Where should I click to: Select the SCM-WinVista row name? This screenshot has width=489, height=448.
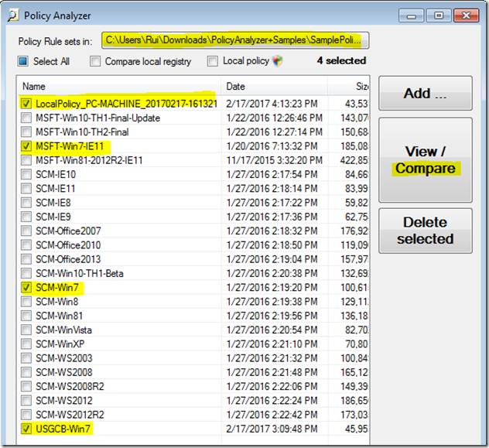point(63,330)
